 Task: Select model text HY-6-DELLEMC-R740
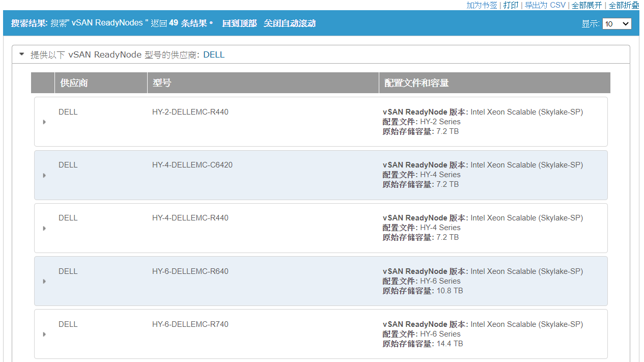point(190,324)
